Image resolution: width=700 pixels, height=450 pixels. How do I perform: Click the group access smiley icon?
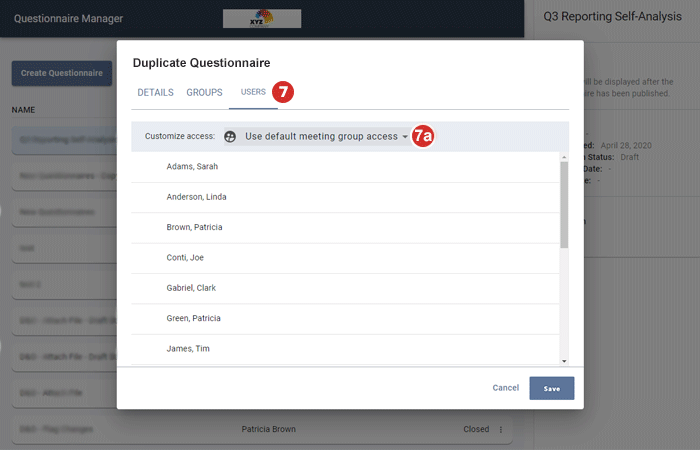230,136
